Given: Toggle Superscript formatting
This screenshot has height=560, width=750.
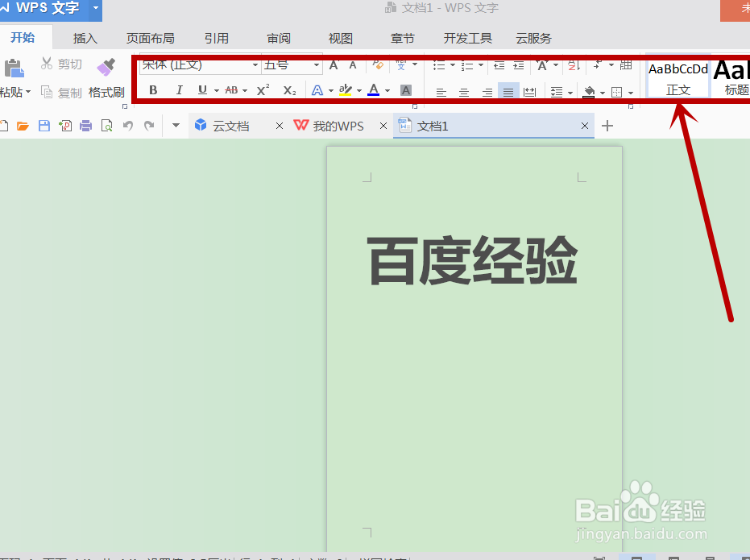Looking at the screenshot, I should [x=263, y=90].
